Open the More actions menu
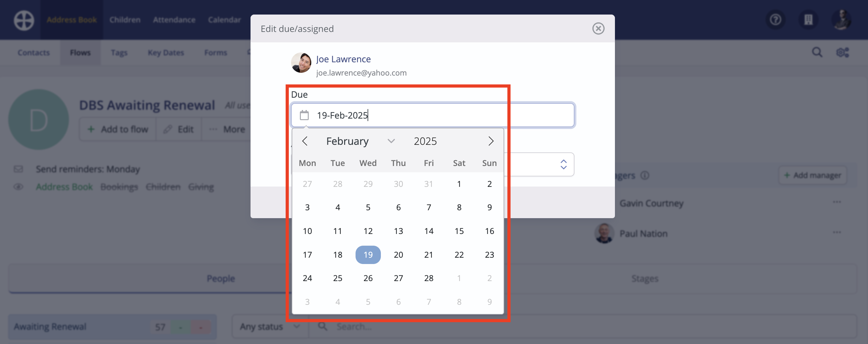Screen dimensions: 868x344 [226, 129]
